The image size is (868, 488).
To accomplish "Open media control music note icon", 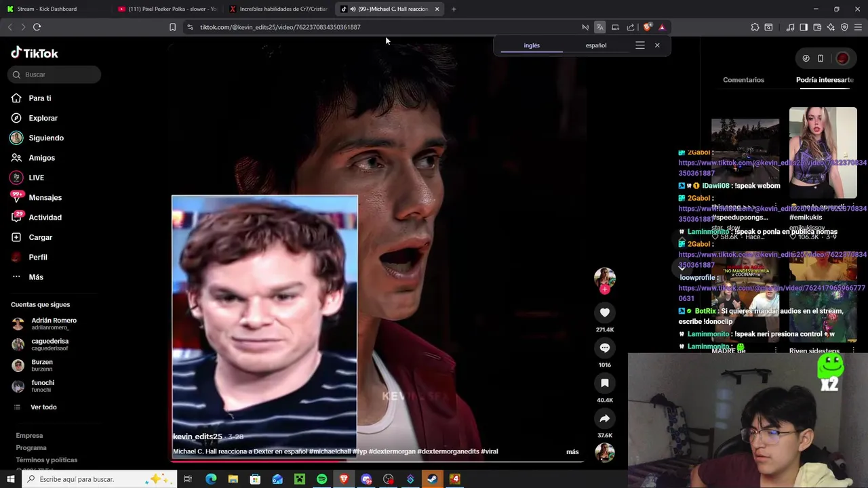I will tap(790, 27).
